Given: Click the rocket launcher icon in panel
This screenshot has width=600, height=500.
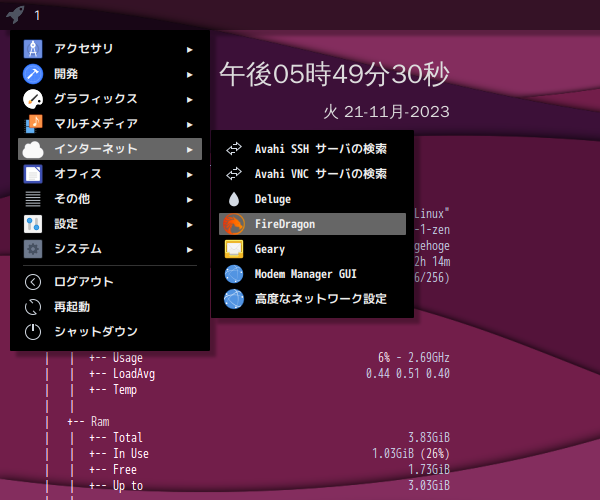Looking at the screenshot, I should (15, 15).
